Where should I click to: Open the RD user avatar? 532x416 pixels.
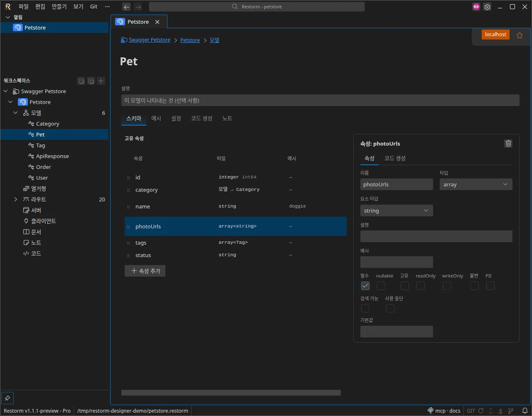click(x=476, y=7)
